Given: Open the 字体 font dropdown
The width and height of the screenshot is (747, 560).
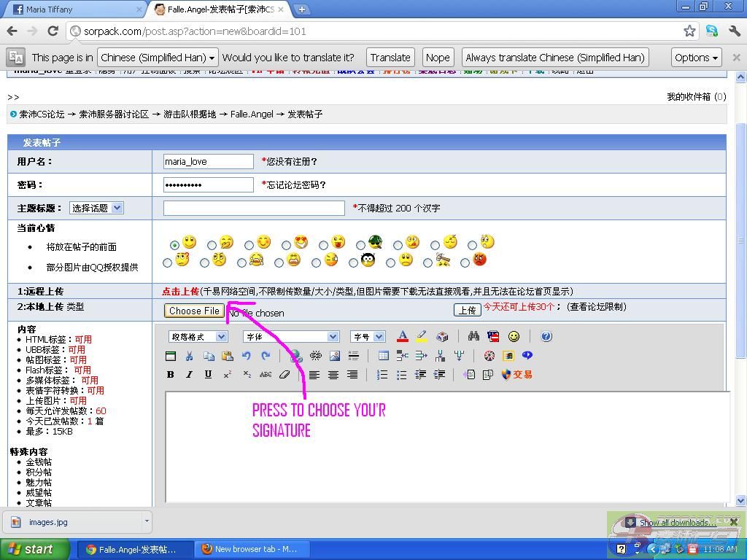Looking at the screenshot, I should pos(291,336).
